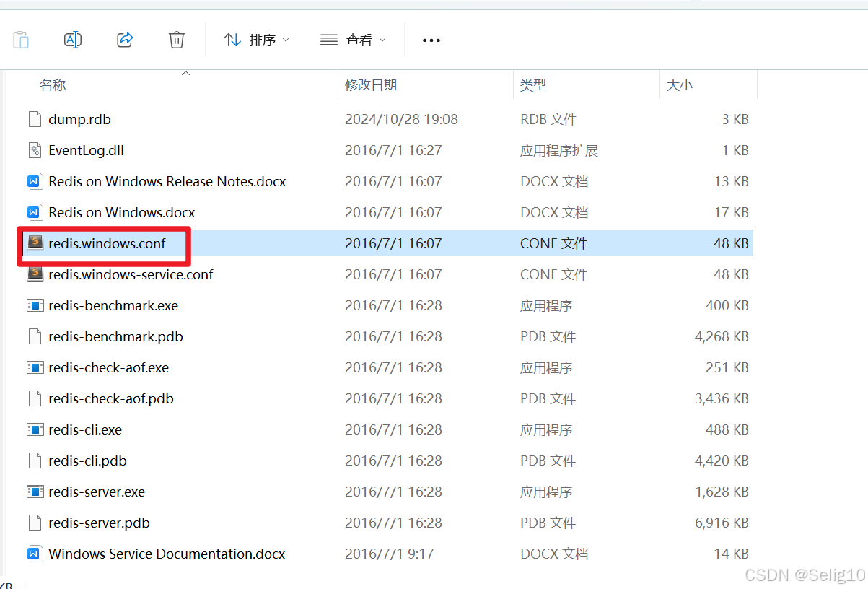
Task: Sort by the 名称 column header
Action: point(53,85)
